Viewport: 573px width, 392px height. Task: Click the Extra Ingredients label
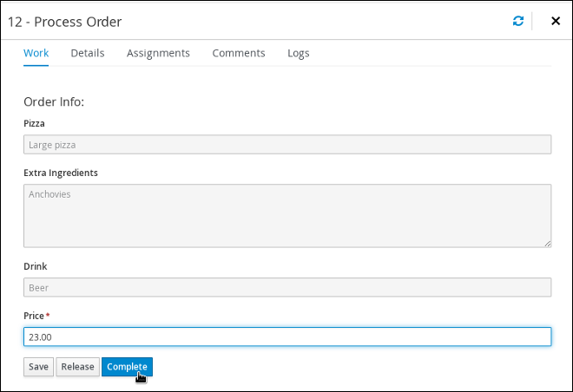61,173
